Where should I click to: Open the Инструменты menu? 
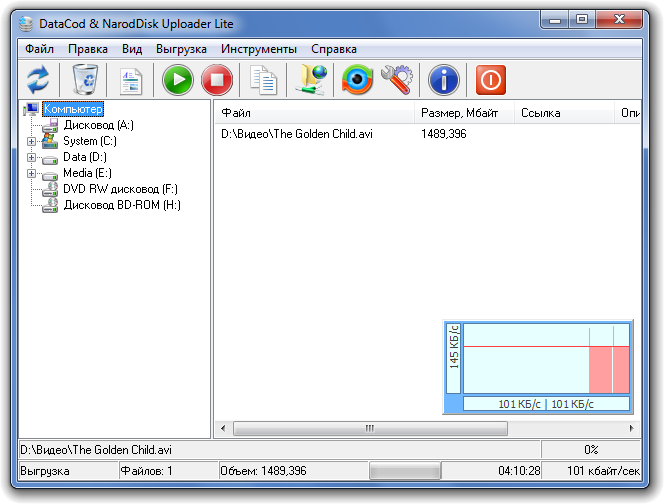click(x=259, y=49)
